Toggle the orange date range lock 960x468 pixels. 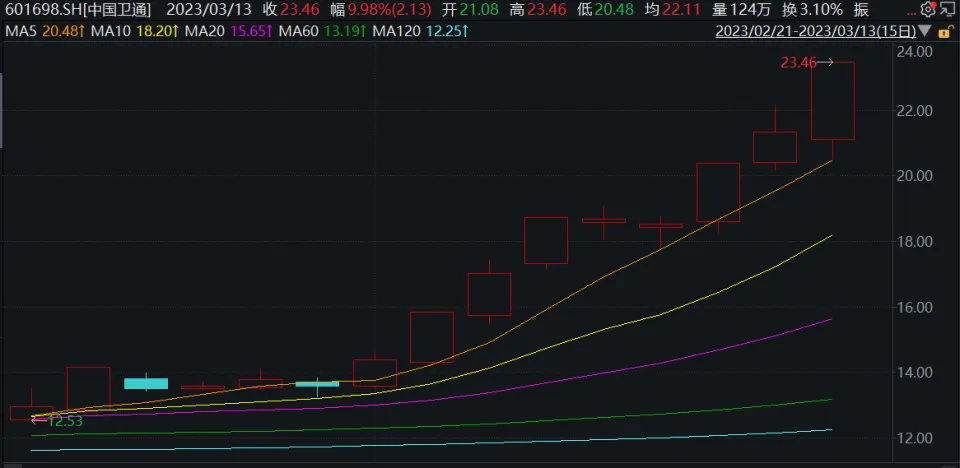(x=946, y=31)
